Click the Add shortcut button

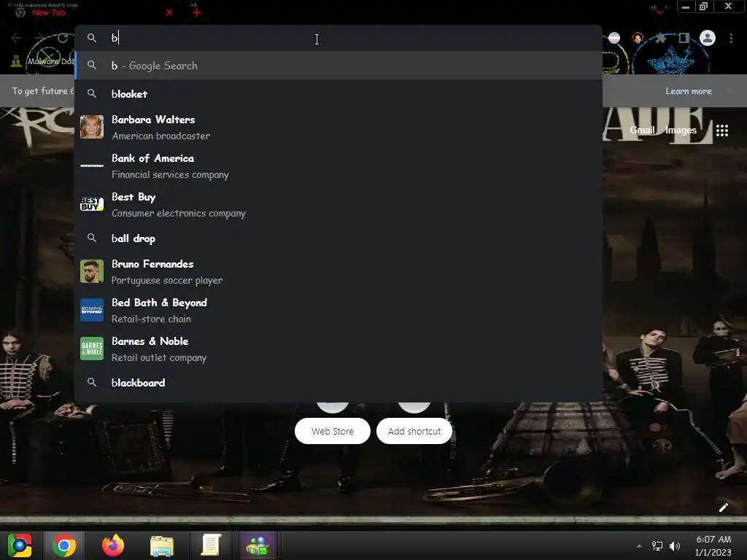(x=414, y=431)
